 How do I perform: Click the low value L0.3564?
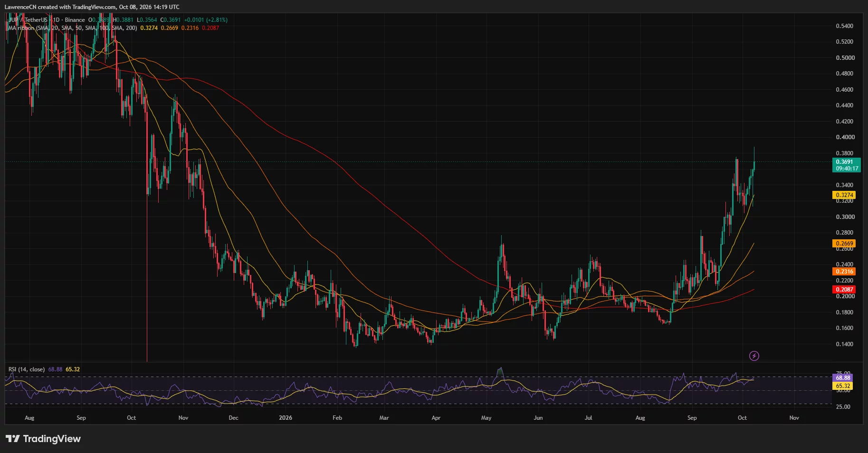[147, 20]
